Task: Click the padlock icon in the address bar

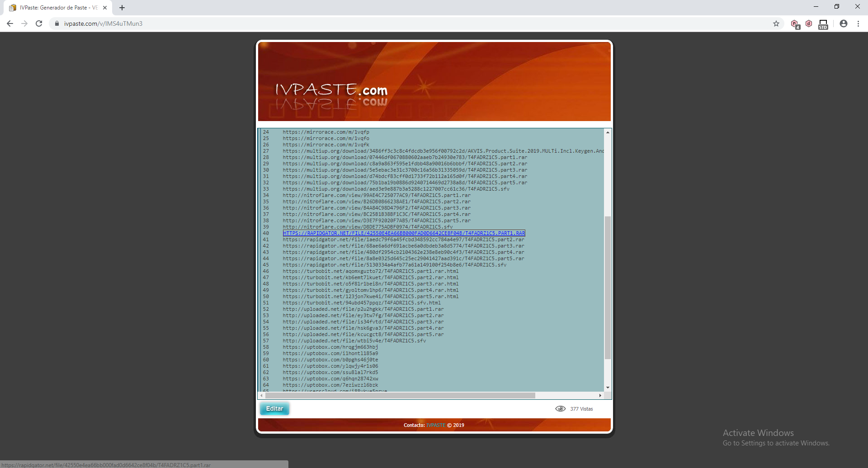Action: click(57, 23)
